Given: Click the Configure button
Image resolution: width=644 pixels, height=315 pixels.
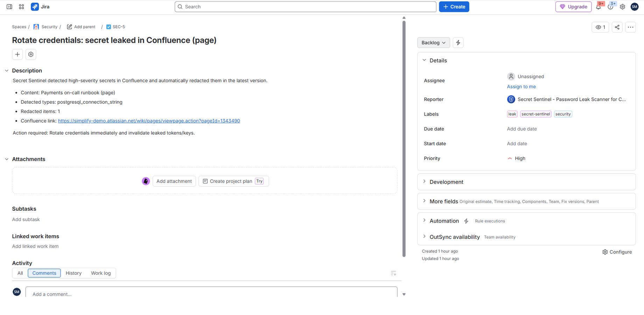Looking at the screenshot, I should pyautogui.click(x=617, y=252).
